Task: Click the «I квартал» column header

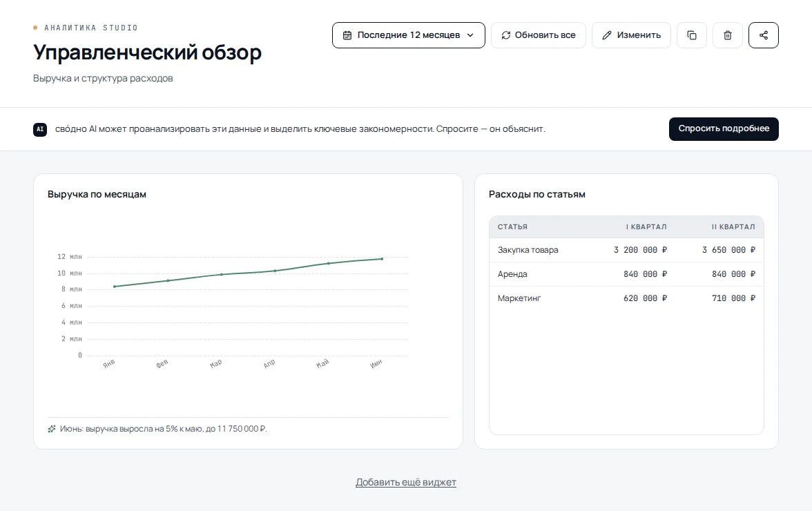Action: tap(646, 226)
